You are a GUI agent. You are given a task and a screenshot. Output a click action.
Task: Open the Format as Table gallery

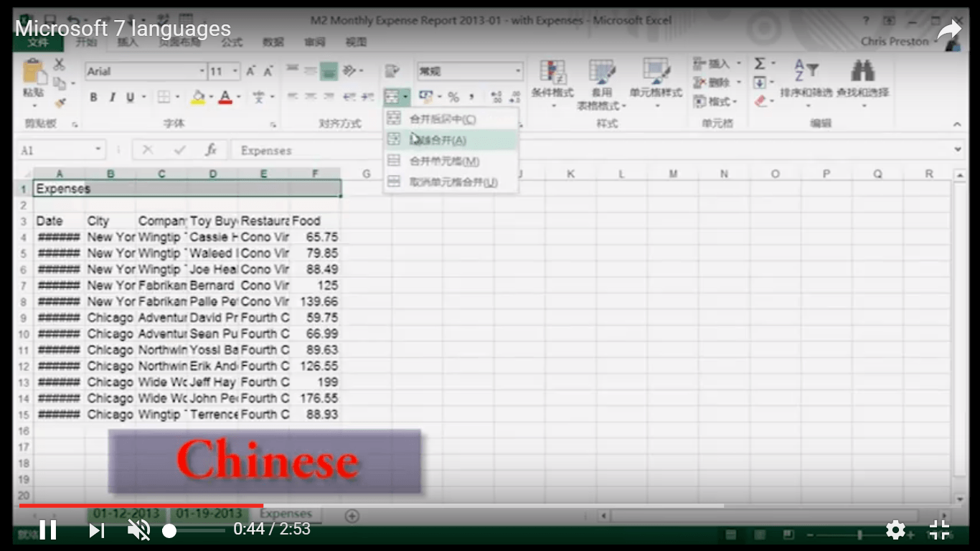click(x=602, y=85)
